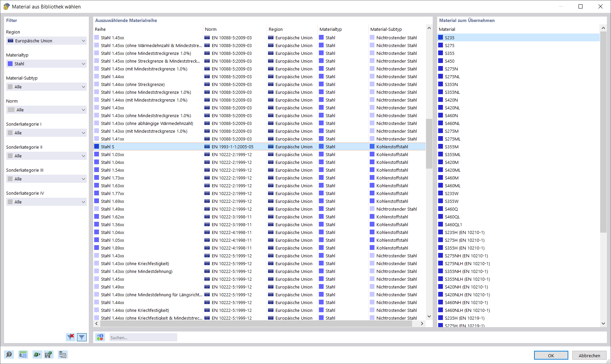Click left arrow of horizontal scrollbar

pos(97,323)
